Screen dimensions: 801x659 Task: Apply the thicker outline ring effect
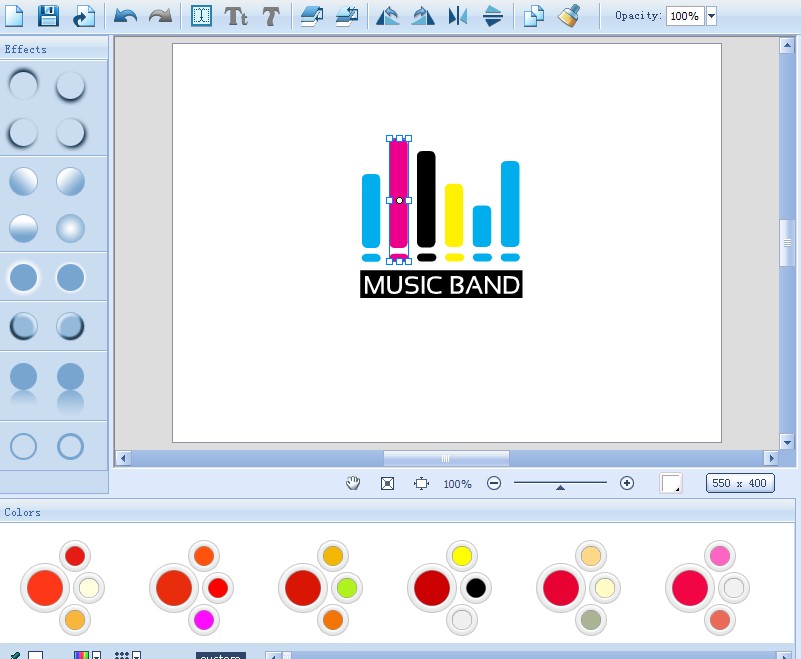[70, 446]
